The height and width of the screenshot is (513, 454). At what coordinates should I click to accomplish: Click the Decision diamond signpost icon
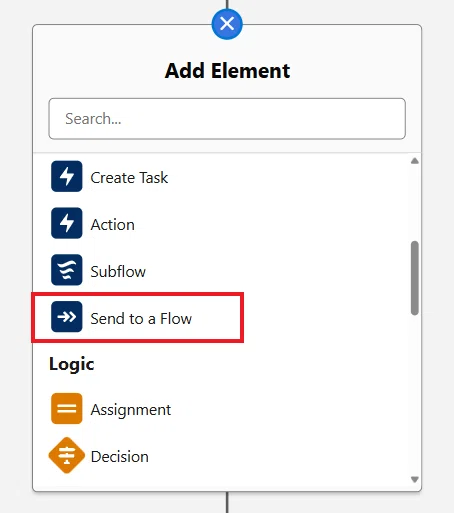67,455
